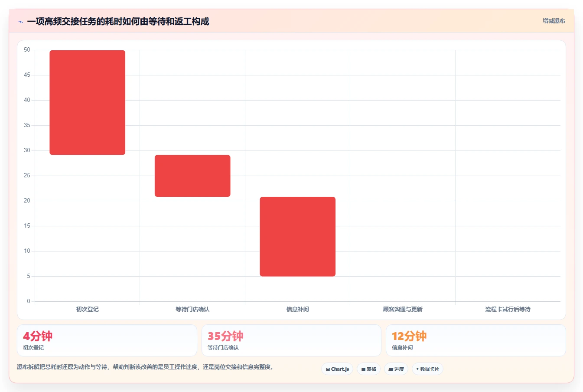This screenshot has width=583, height=392.
Task: Open the 4分钟 初次登记 card
Action: coord(107,340)
